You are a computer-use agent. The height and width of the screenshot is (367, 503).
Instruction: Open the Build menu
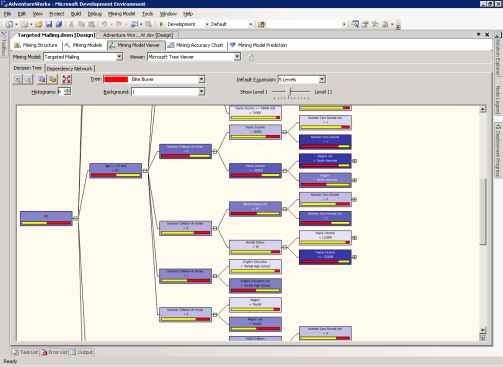pyautogui.click(x=76, y=14)
